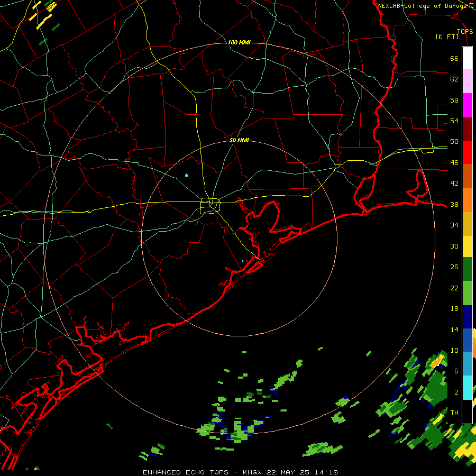Click the black TH legend swatch
The image size is (476, 476).
(x=467, y=411)
